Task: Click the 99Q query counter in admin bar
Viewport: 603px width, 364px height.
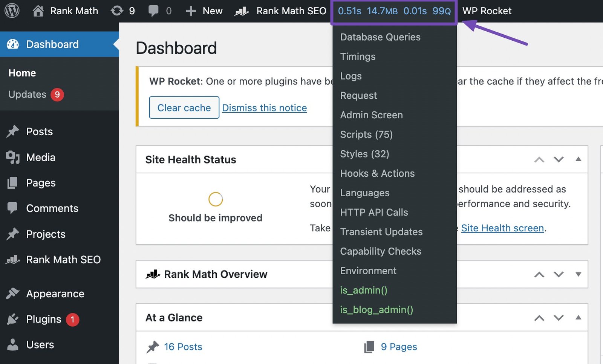Action: click(x=442, y=11)
